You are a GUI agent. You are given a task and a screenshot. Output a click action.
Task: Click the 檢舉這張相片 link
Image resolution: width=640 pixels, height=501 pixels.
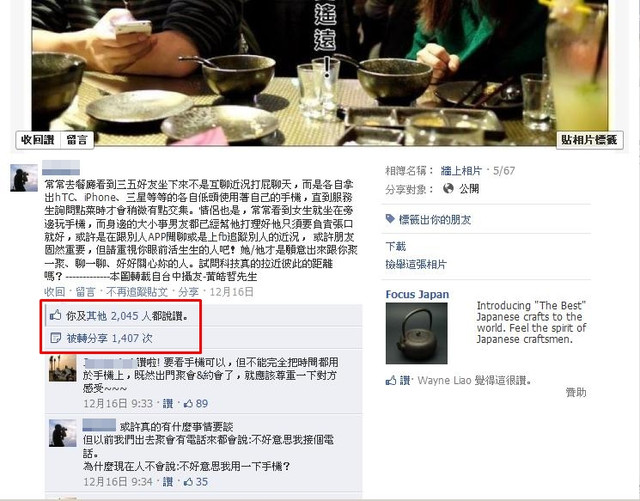pyautogui.click(x=416, y=264)
